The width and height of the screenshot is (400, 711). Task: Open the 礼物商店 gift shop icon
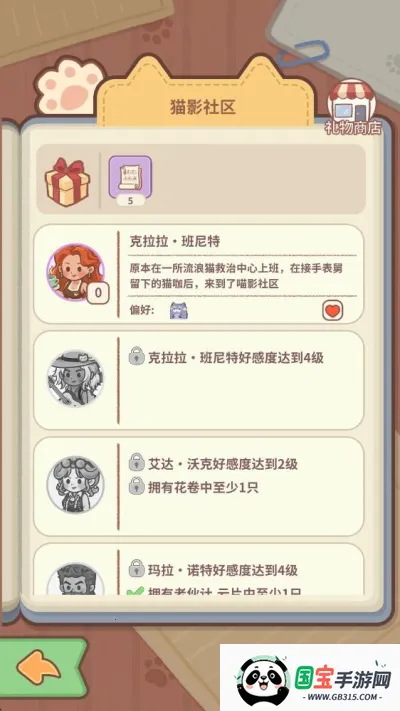click(x=353, y=109)
